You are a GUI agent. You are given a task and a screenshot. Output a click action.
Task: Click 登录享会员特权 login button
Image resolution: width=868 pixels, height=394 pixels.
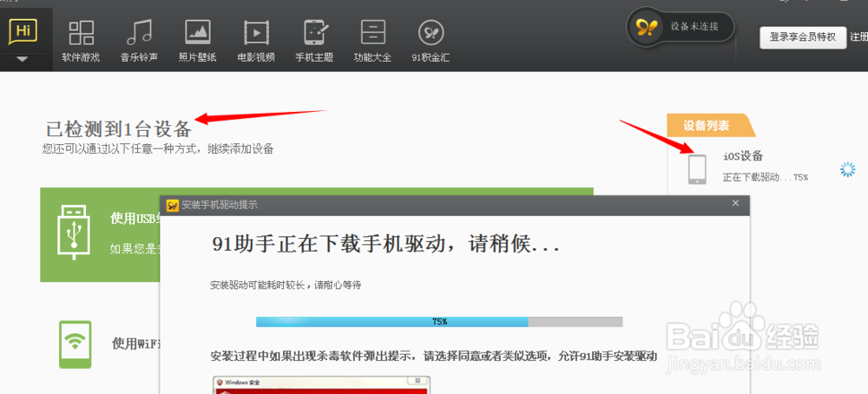[x=803, y=37]
